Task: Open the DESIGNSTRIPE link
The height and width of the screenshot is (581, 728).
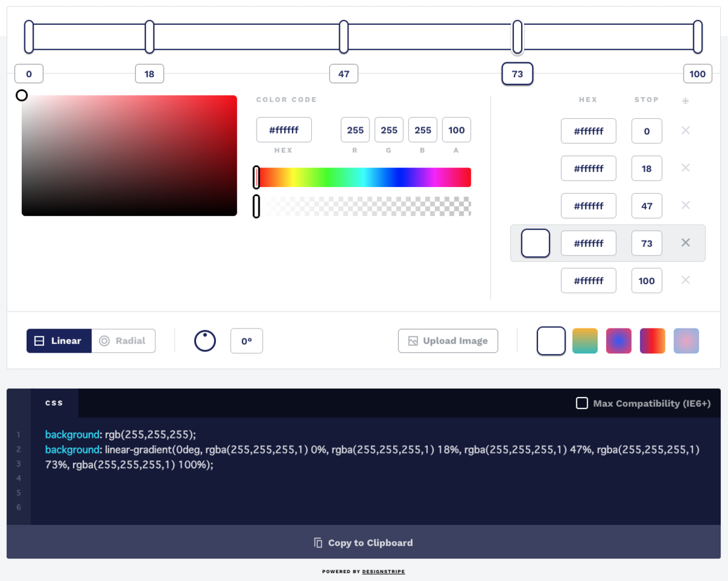Action: (x=383, y=571)
